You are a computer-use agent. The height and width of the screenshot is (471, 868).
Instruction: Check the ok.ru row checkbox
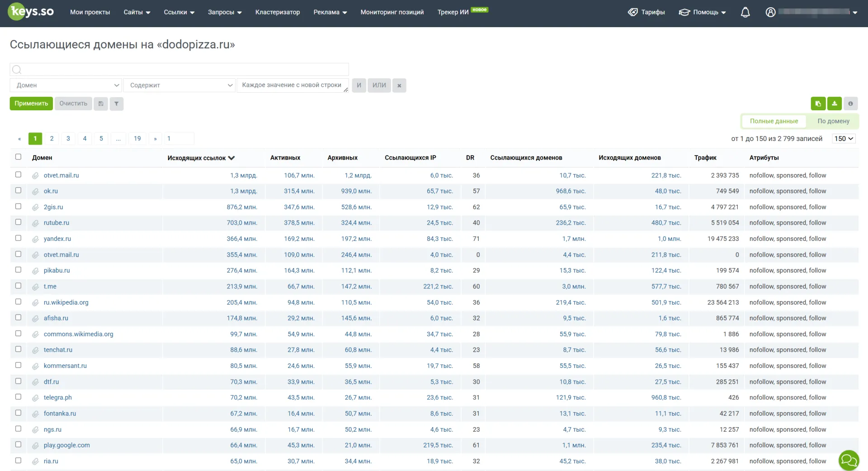click(x=18, y=190)
